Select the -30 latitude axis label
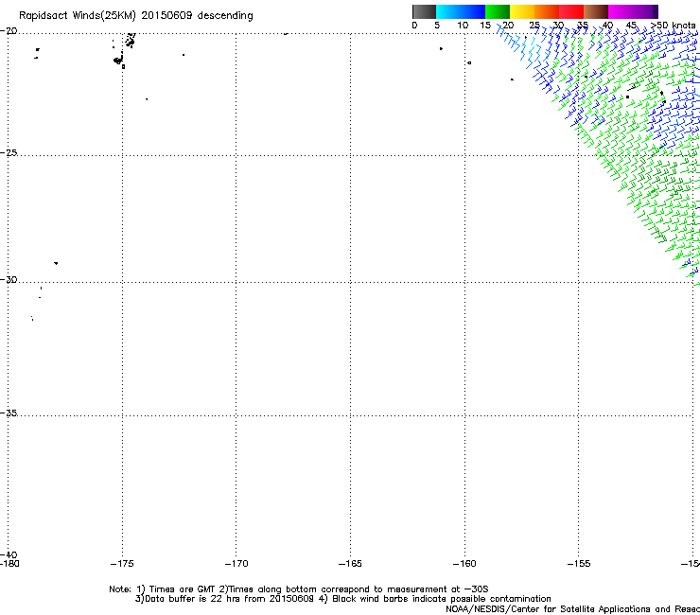 tap(9, 280)
